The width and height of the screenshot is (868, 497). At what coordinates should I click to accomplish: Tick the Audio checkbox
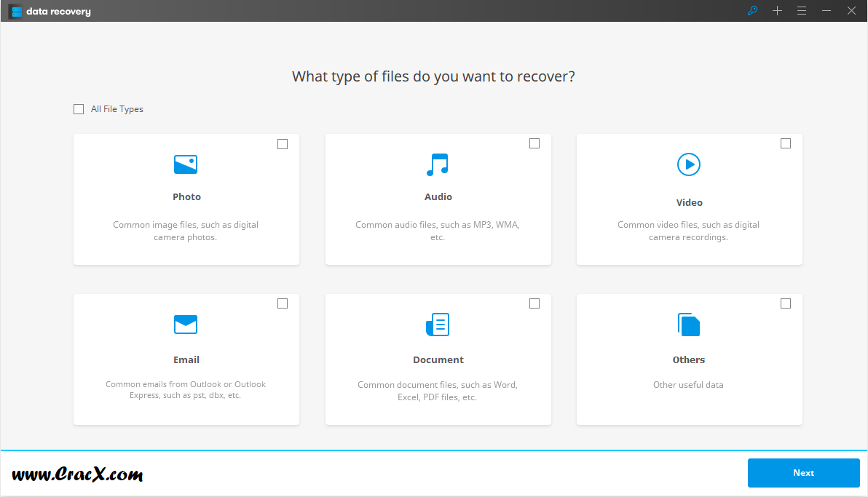[x=534, y=143]
